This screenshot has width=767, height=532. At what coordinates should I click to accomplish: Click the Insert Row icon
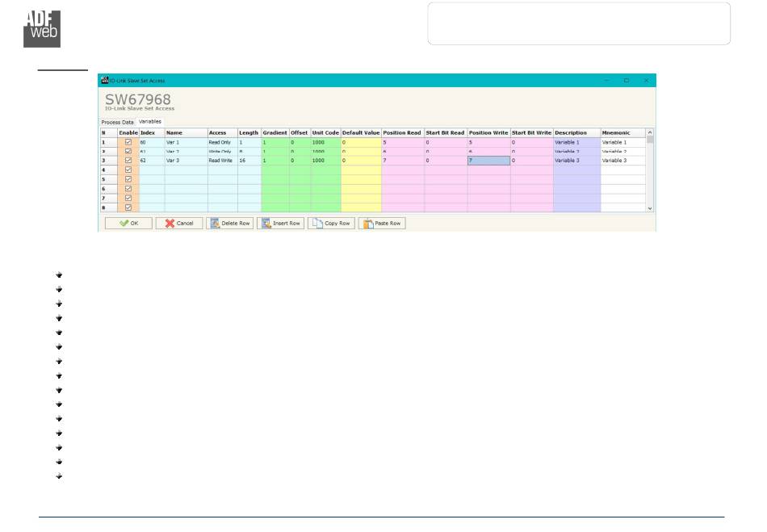(x=266, y=223)
